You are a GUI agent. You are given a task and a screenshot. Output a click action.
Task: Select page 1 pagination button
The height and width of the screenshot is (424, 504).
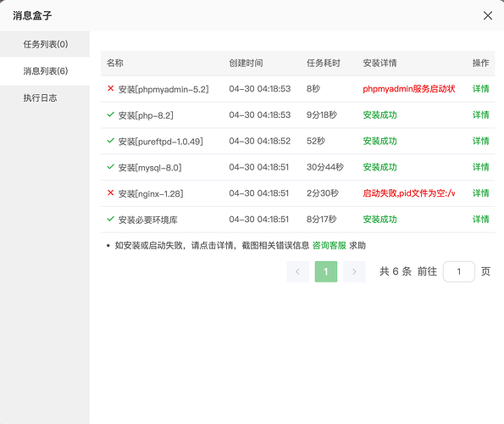[326, 271]
